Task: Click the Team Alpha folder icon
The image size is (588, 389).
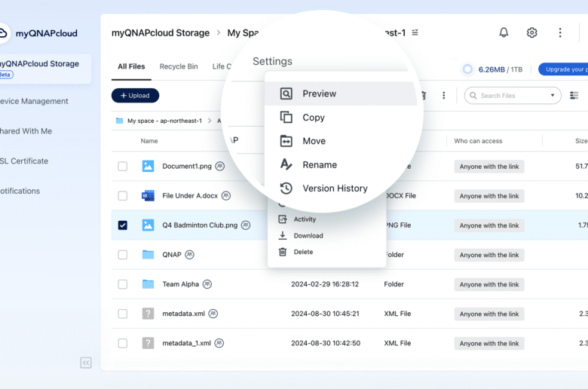Action: [x=148, y=284]
